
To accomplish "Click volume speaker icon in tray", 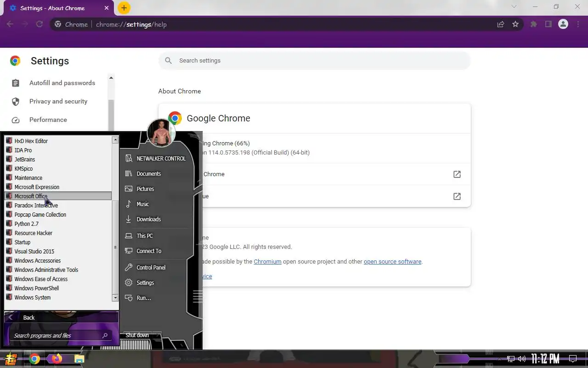I will point(522,359).
